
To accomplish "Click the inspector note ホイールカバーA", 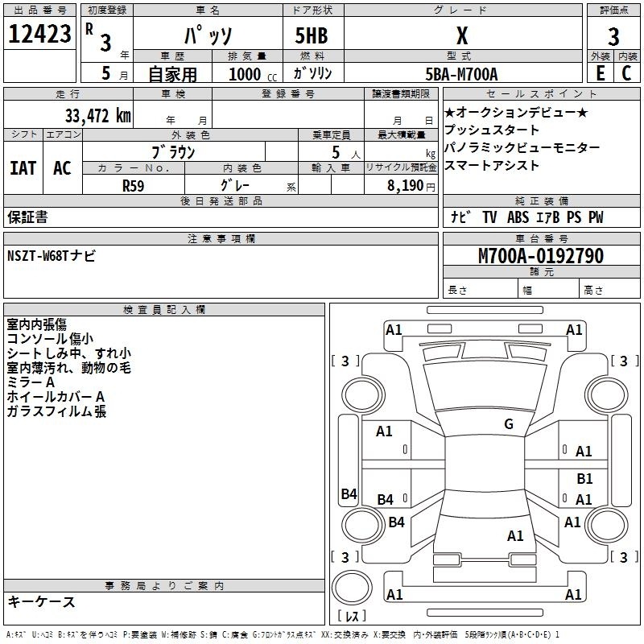I will tap(56, 397).
